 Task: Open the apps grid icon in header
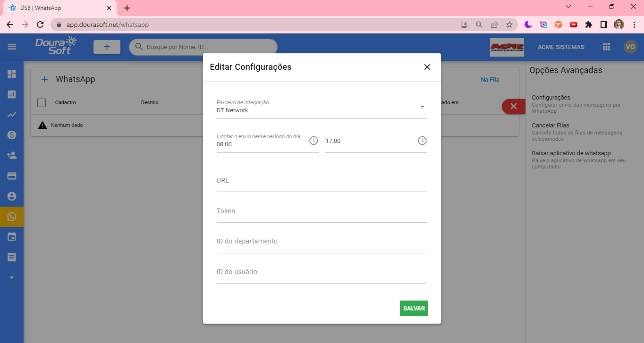[x=606, y=47]
